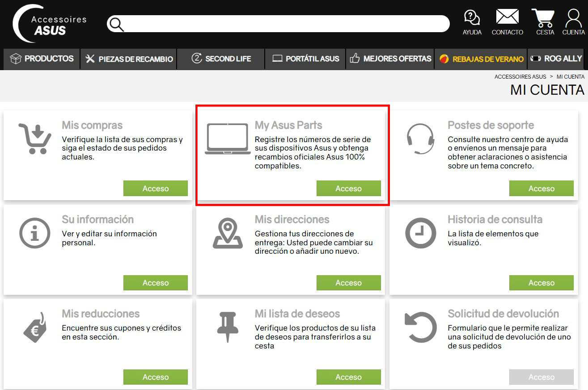Open the Piezas de Recambio menu

click(129, 59)
